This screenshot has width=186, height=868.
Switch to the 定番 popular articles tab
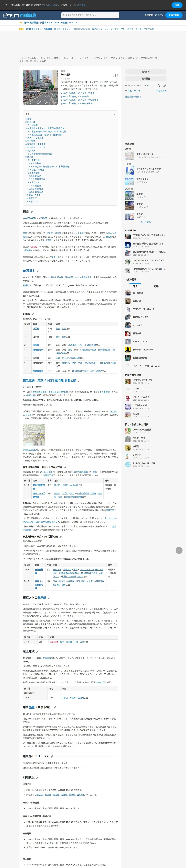pos(156,286)
